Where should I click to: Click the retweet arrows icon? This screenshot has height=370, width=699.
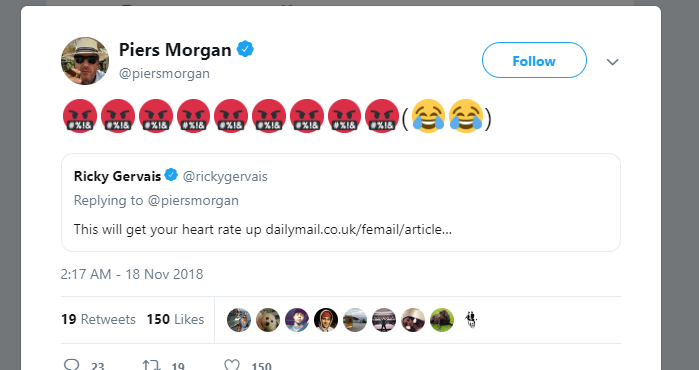(x=151, y=366)
